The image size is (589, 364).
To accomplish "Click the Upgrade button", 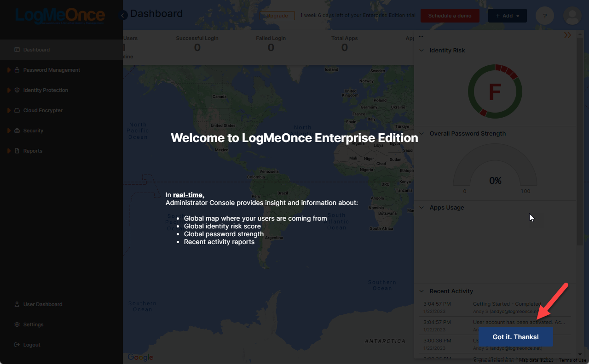I will pyautogui.click(x=277, y=16).
